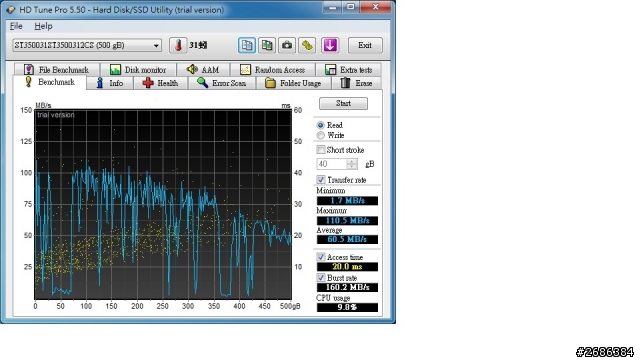Click the Exit button
The height and width of the screenshot is (360, 640).
[x=365, y=45]
